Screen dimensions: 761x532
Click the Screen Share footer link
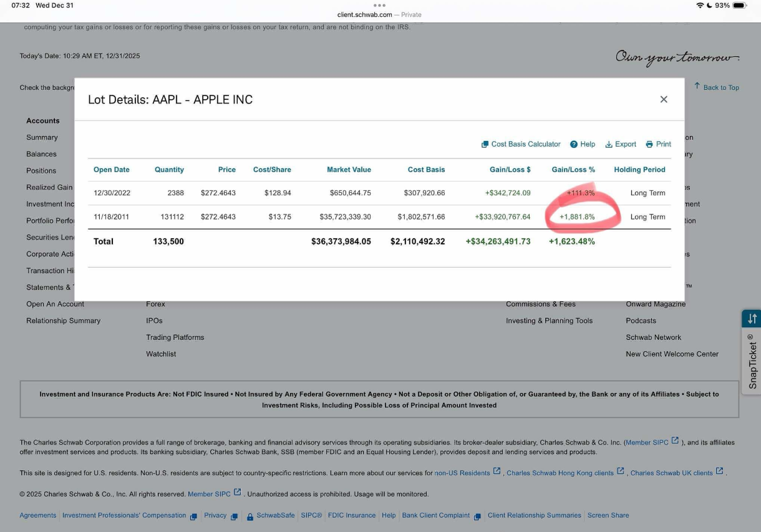click(608, 516)
